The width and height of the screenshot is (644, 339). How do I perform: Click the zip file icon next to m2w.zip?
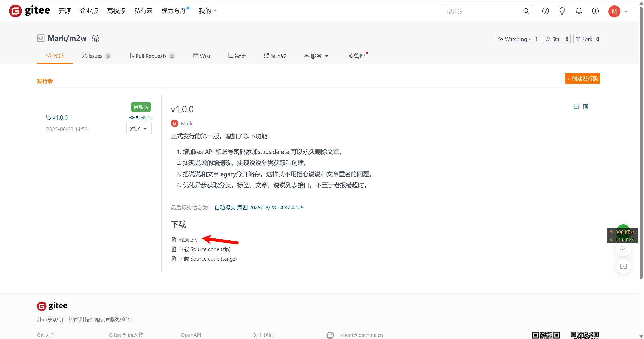(174, 240)
